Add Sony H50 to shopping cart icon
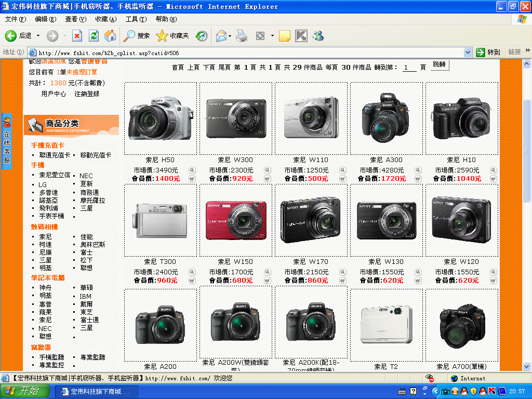The width and height of the screenshot is (532, 399). coord(192,179)
